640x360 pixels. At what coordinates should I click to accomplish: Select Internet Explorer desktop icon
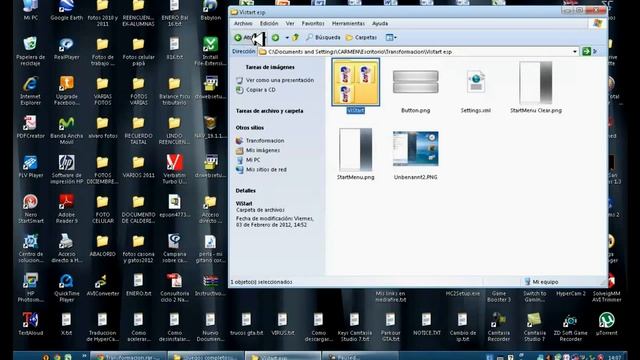pyautogui.click(x=31, y=91)
